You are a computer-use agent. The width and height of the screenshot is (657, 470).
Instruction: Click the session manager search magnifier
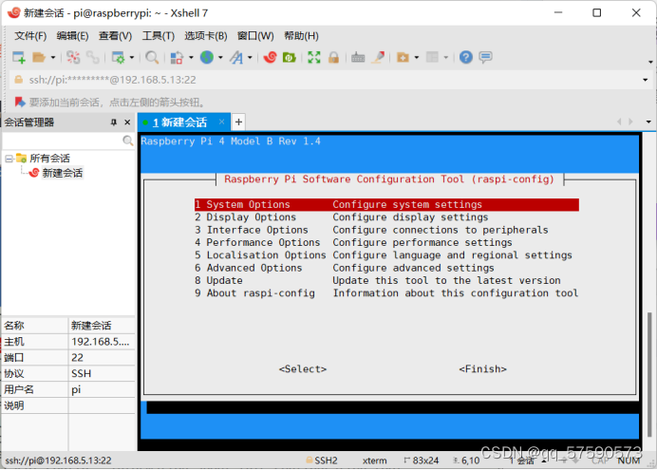128,140
